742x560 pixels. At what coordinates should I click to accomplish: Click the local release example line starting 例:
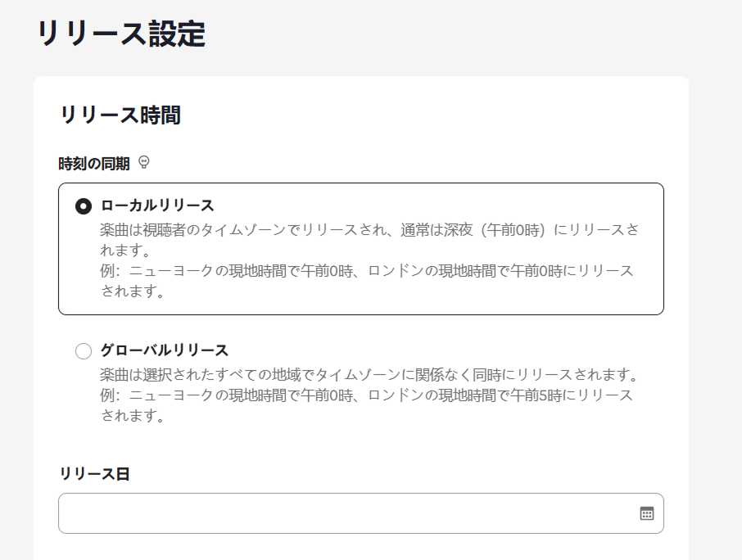coord(367,281)
